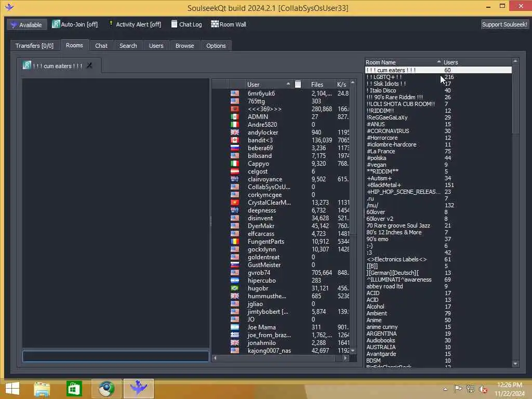This screenshot has width=532, height=399.
Task: Click flag icon beside CrystalClearM...
Action: (234, 203)
